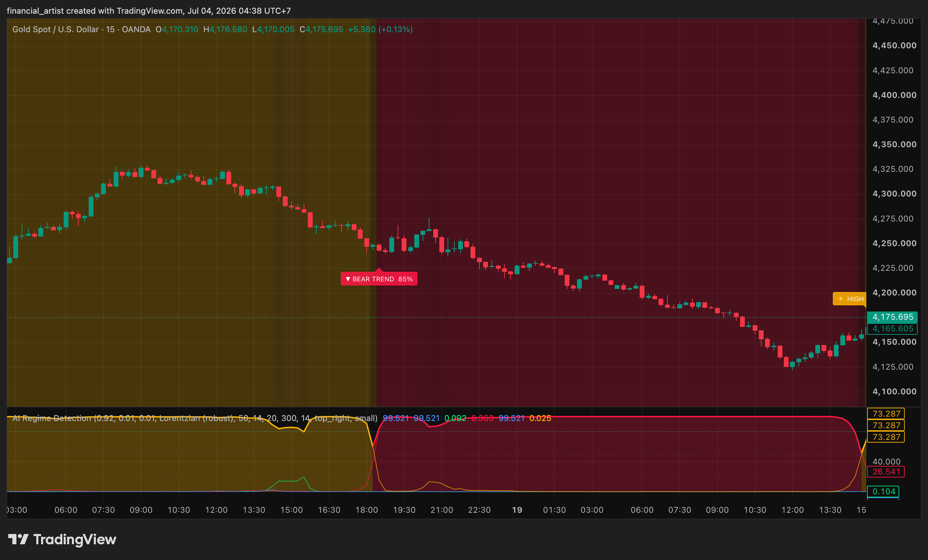The image size is (928, 560).
Task: Click the financial_artist created with TradingView.com caption
Action: pos(149,11)
